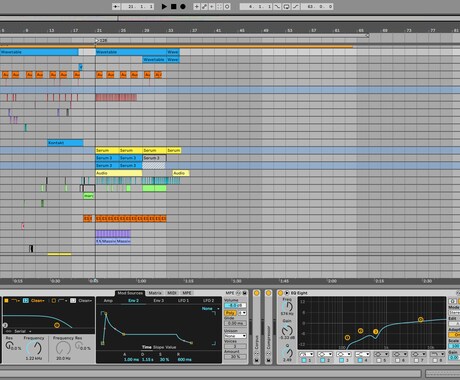Screen dimensions: 460x380
Task: Click the loop length field 63.0.0
Action: (x=317, y=6)
